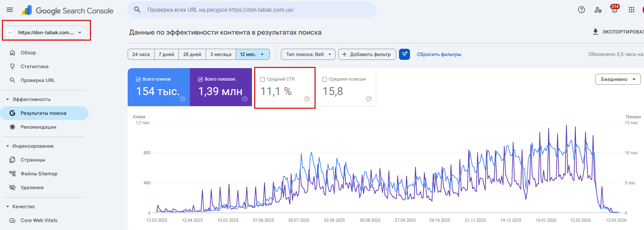Open the Daily granularity dropdown
This screenshot has width=644, height=230.
point(618,79)
